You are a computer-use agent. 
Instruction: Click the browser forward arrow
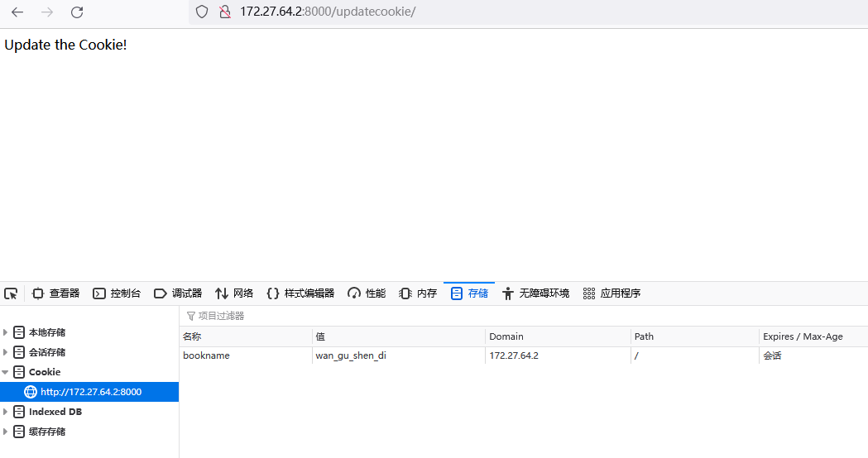pos(47,12)
